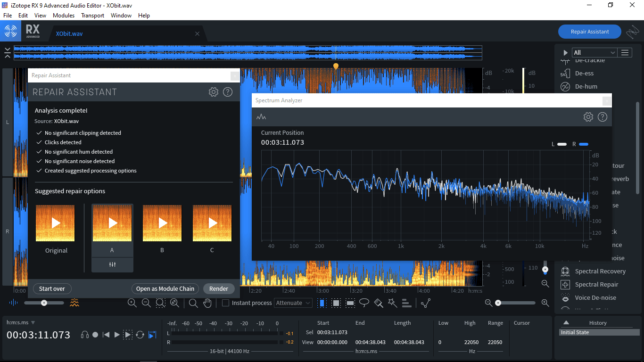Click the zoom out full icon
644x362 pixels.
174,303
